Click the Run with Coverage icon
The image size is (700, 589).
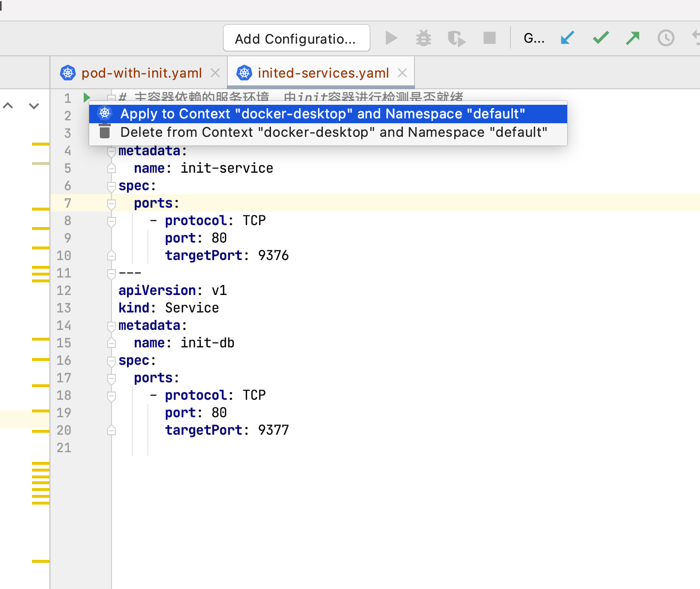click(x=456, y=38)
